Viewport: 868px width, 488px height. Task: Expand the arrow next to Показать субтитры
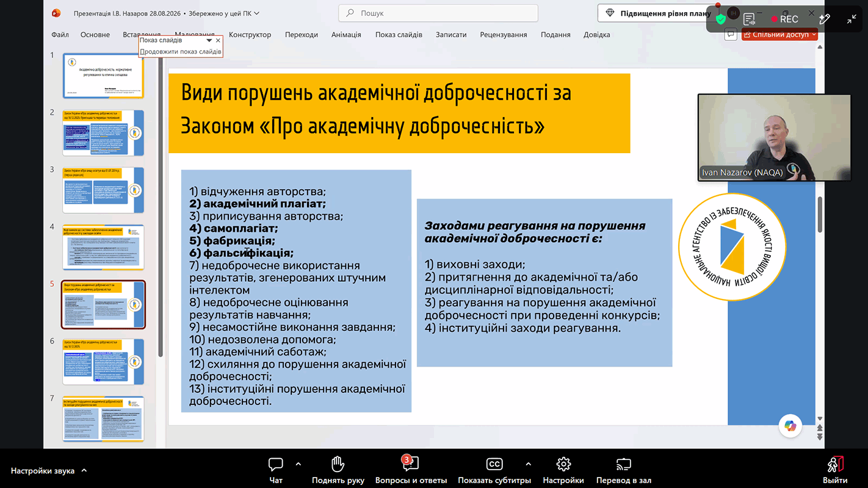tap(528, 464)
